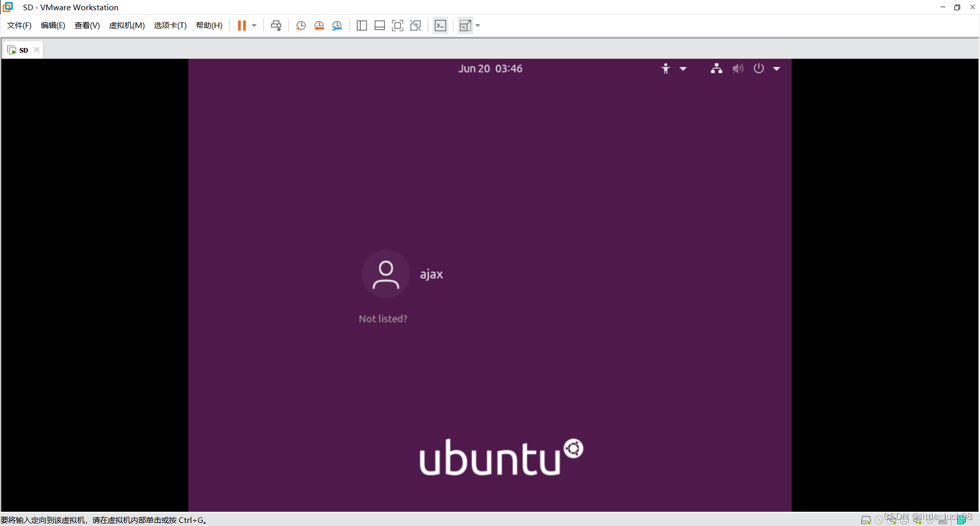Click the message log icon in status bar
This screenshot has width=980, height=526.
[x=962, y=520]
